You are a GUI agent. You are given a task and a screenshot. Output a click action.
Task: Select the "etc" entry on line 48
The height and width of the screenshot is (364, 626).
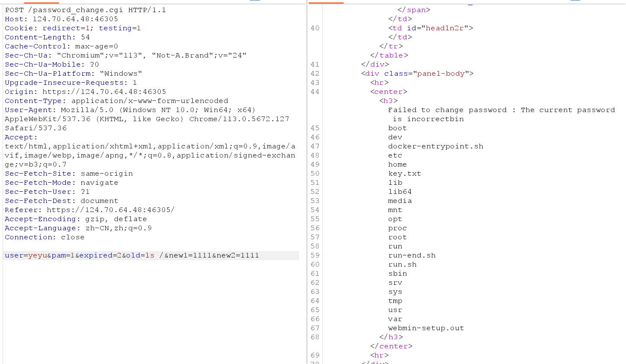coord(395,155)
